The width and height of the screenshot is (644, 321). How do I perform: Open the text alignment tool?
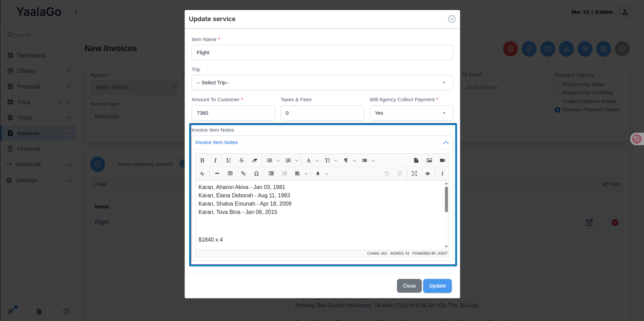pyautogui.click(x=297, y=173)
